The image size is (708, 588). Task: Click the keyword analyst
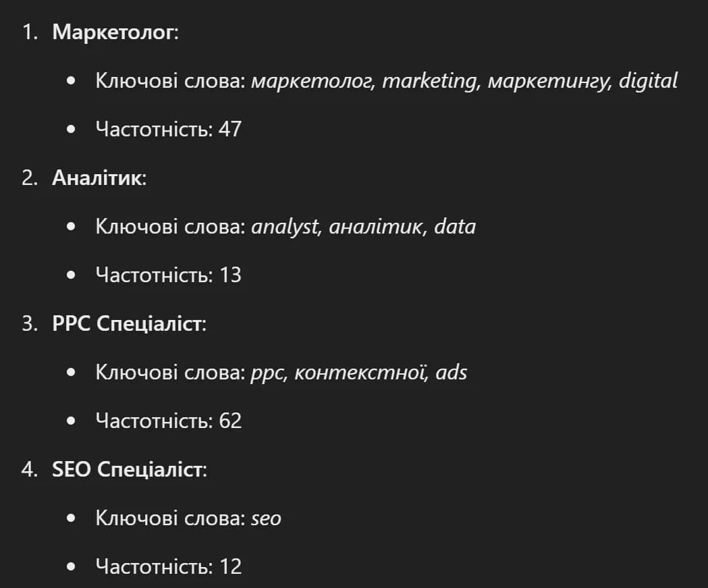click(x=284, y=227)
